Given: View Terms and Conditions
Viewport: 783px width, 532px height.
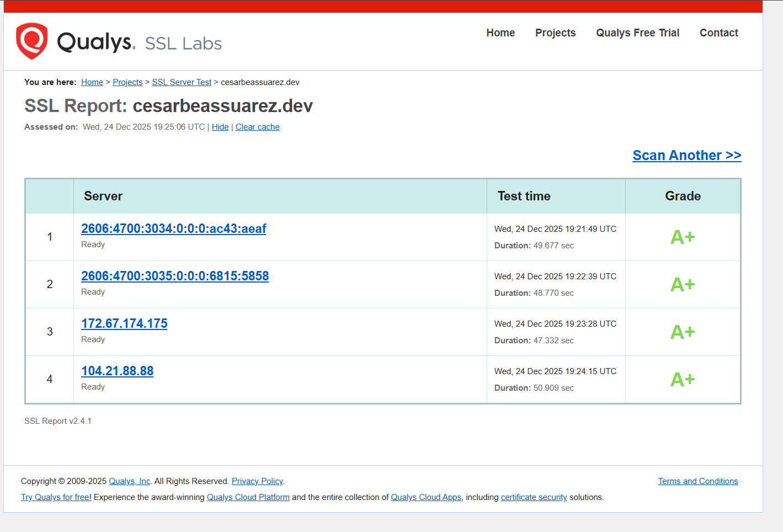Looking at the screenshot, I should coord(697,481).
